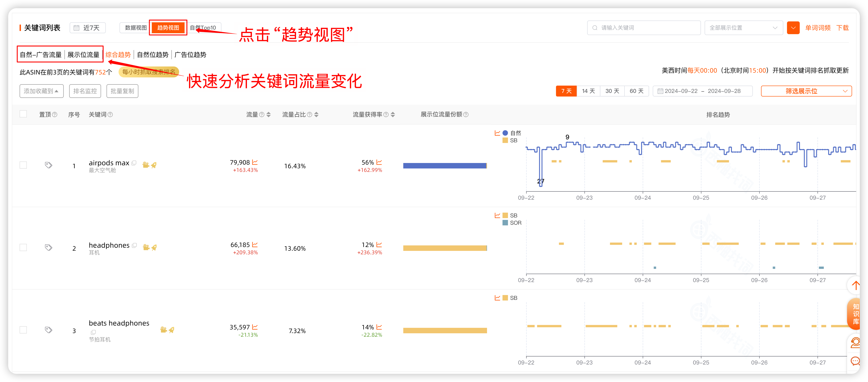The image size is (868, 382).
Task: Click the chart icon beside airpods max legend
Action: pyautogui.click(x=497, y=133)
